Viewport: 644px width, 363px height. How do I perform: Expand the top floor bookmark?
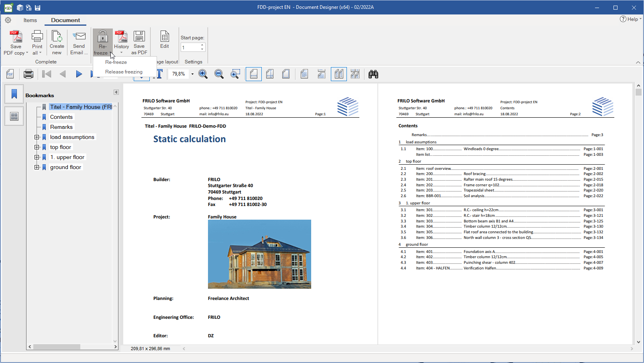[x=37, y=147]
